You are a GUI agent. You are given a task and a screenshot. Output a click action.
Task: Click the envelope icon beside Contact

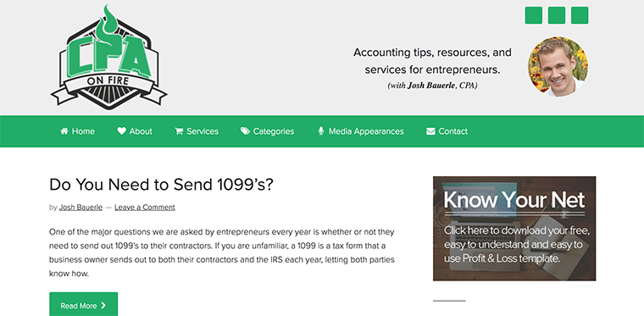coord(430,131)
